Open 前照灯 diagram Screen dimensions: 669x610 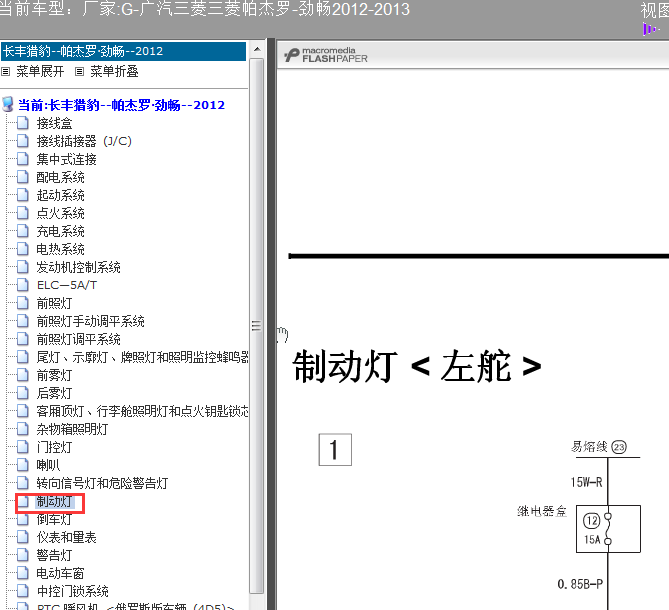click(x=54, y=303)
